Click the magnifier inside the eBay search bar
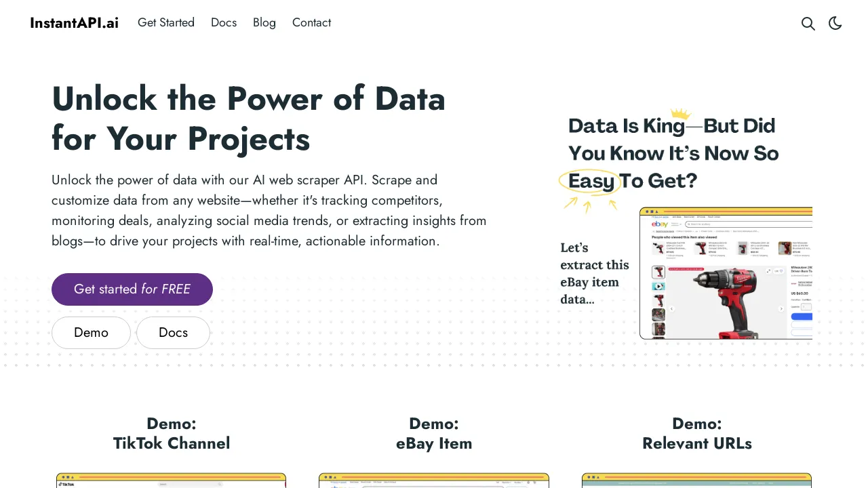Screen dimensions: 868x488 (x=688, y=224)
